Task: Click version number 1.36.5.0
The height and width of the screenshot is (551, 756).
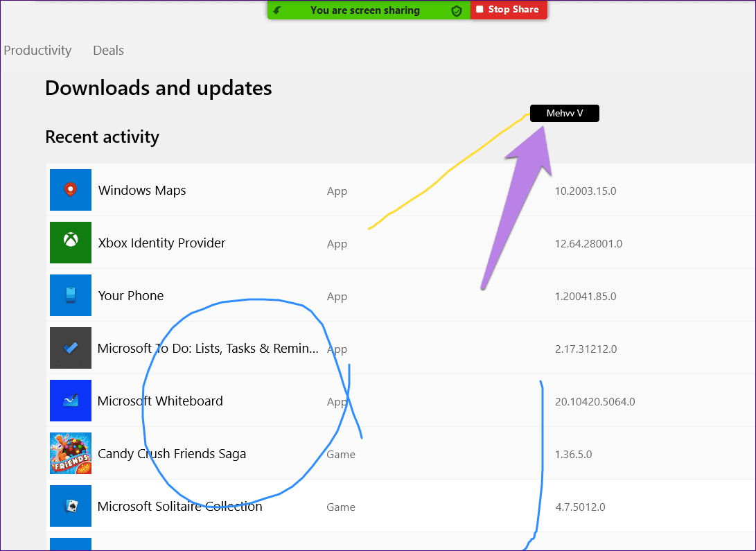Action: [x=573, y=454]
